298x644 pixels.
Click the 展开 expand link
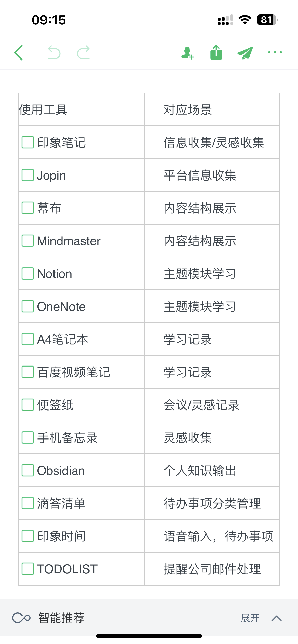250,618
